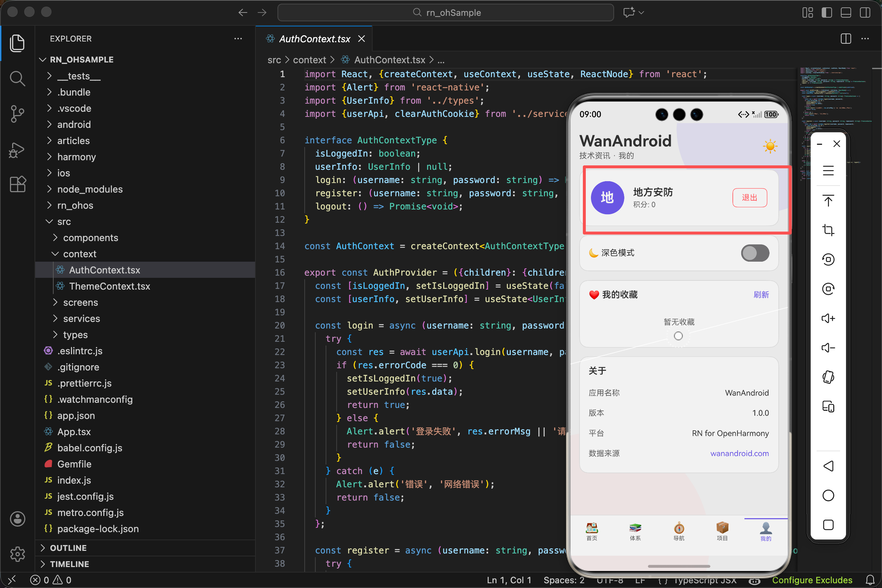882x588 pixels.
Task: Tap the red 退出 logout button
Action: [x=749, y=198]
